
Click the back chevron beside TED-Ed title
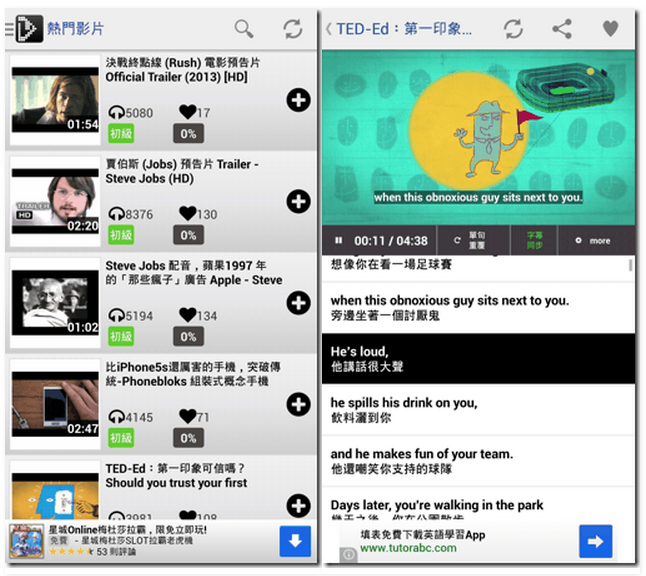pos(328,29)
